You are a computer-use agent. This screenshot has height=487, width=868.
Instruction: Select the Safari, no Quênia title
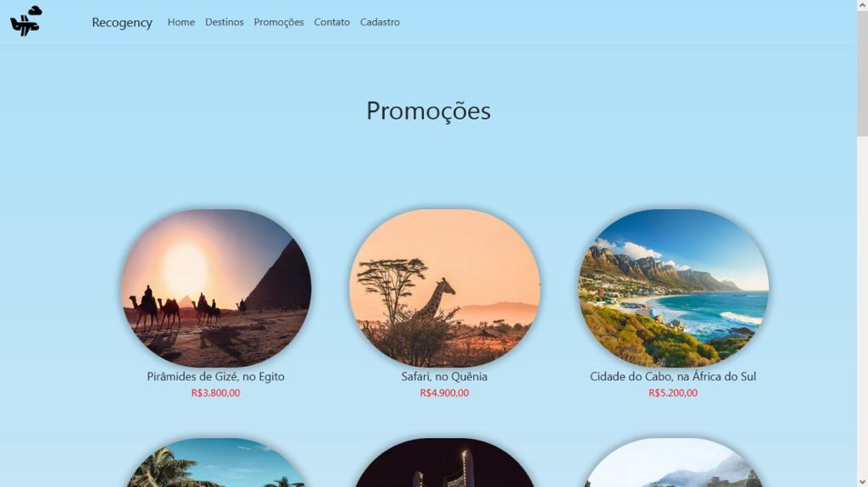click(444, 376)
